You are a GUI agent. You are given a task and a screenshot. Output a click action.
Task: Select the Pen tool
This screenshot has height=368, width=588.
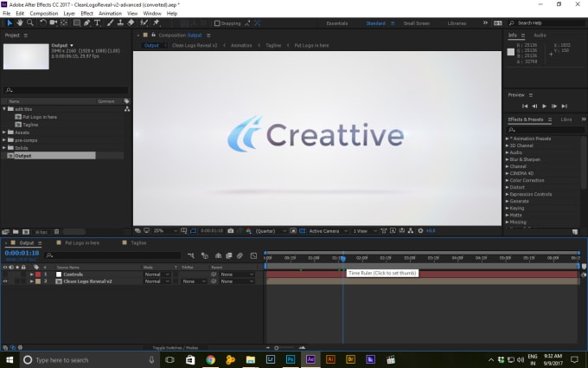click(87, 23)
